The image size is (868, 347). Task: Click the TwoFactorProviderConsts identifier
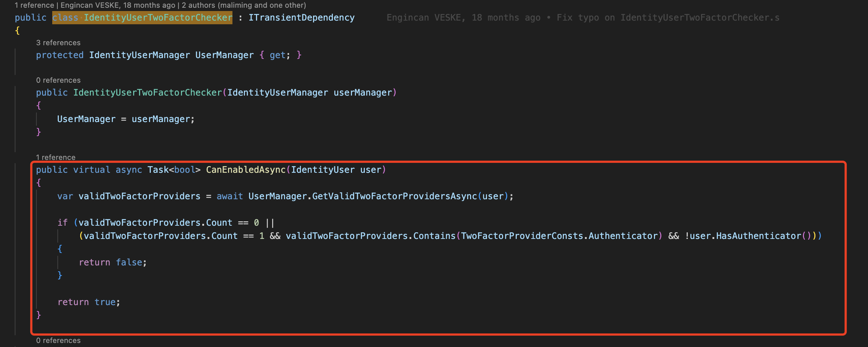tap(522, 236)
